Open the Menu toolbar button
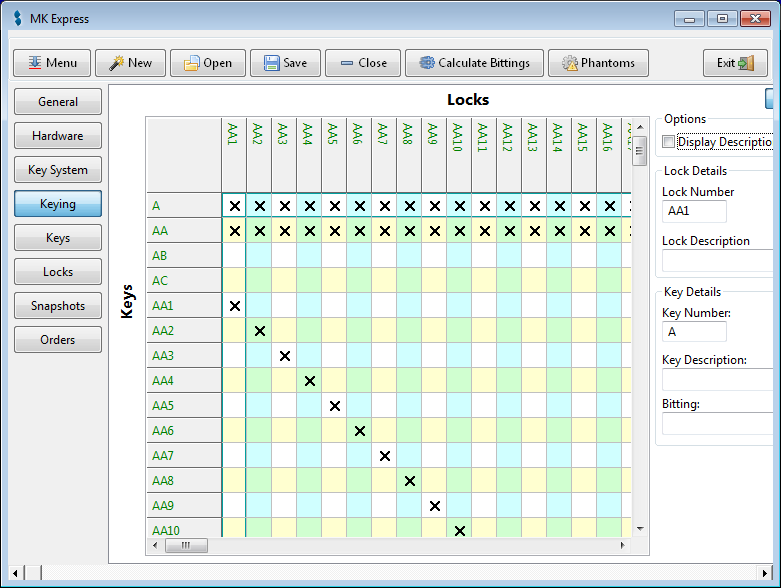781x588 pixels. (x=52, y=63)
